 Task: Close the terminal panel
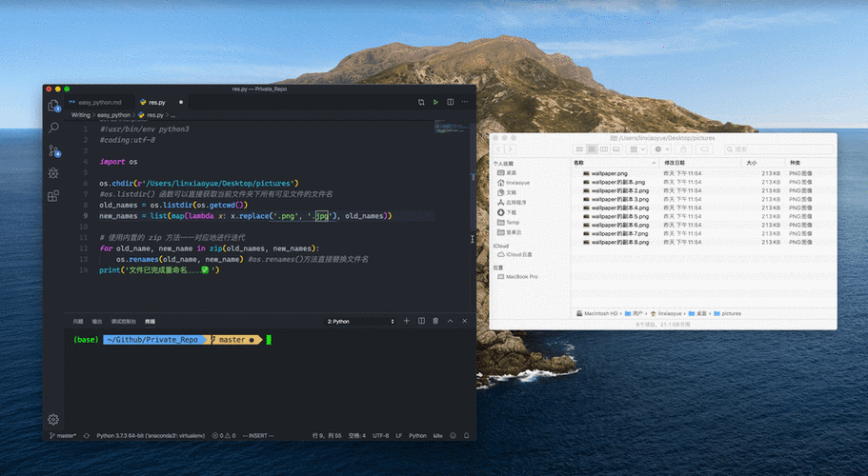[x=464, y=321]
